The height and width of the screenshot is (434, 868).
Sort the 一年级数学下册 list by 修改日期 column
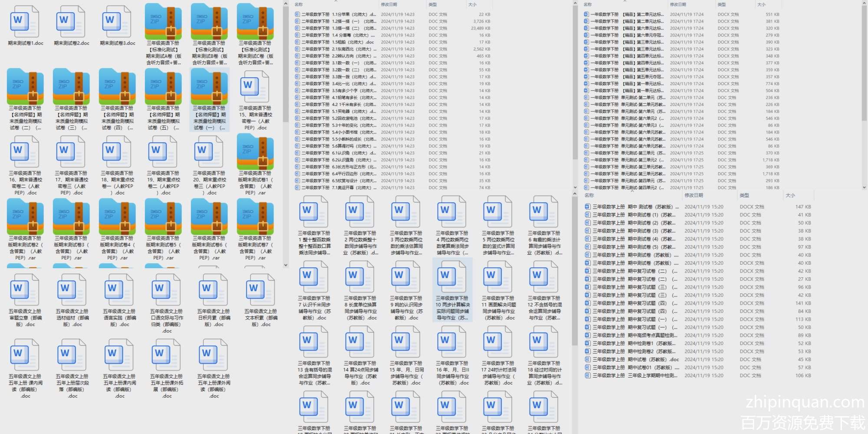pyautogui.click(x=678, y=4)
